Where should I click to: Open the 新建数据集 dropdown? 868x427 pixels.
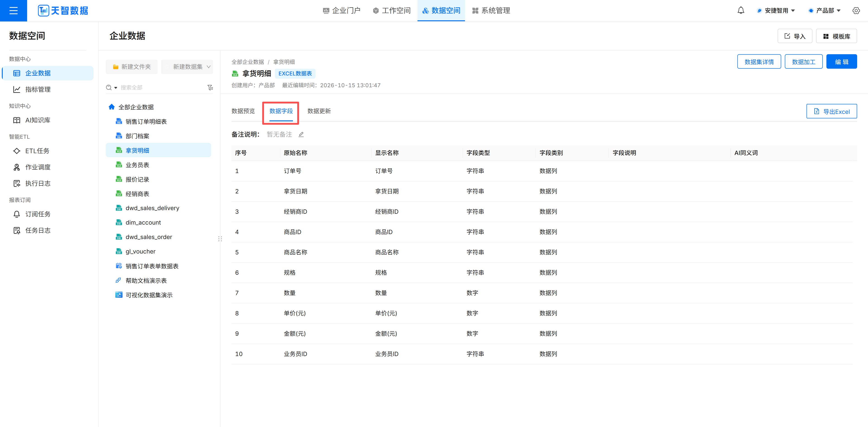(x=187, y=67)
